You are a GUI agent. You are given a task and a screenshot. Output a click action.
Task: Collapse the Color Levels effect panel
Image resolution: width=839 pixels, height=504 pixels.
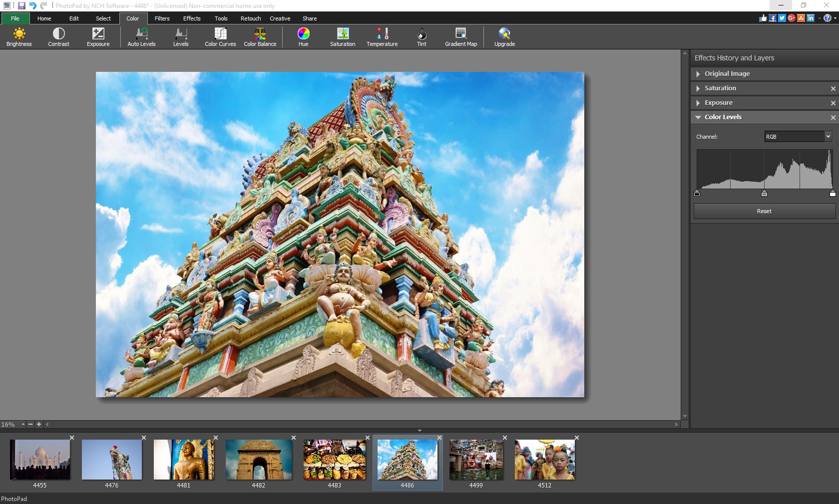coord(697,117)
